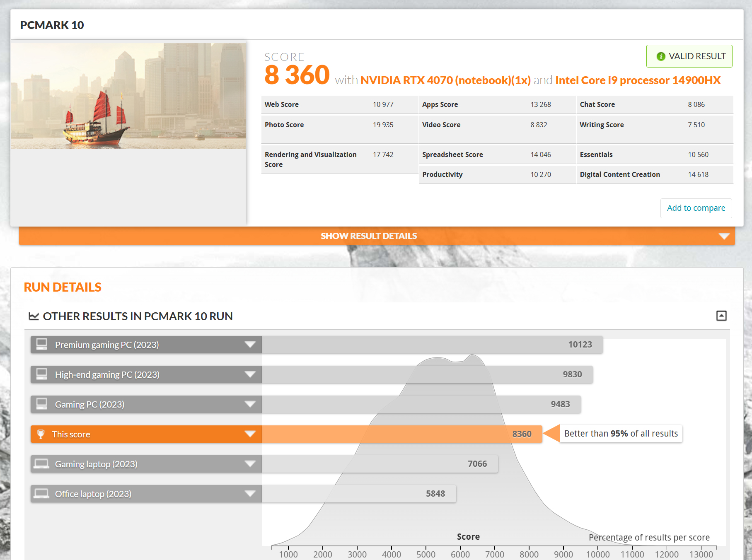Click the Gaming laptop 7066 score bar
Image resolution: width=752 pixels, height=560 pixels.
[x=380, y=464]
